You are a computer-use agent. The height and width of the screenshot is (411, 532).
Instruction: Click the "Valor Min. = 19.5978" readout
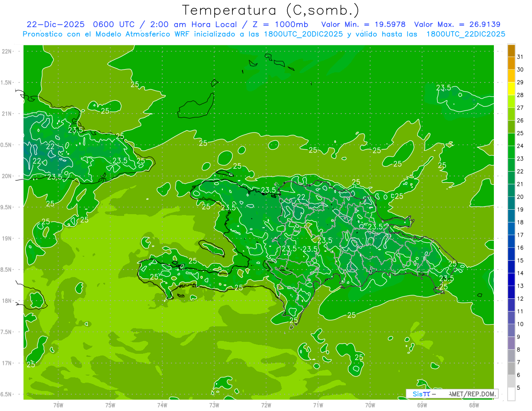point(363,24)
